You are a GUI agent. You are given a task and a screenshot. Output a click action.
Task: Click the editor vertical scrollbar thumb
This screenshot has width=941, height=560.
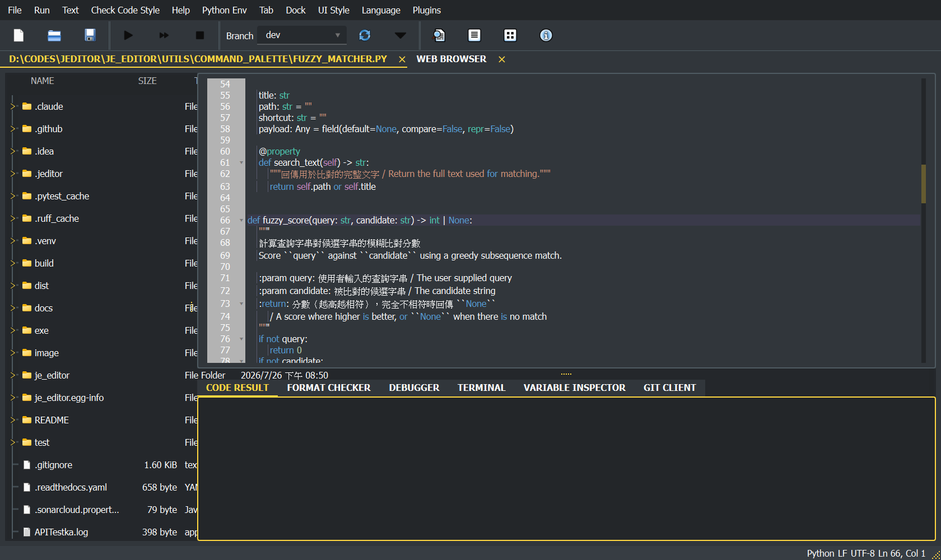(x=924, y=184)
